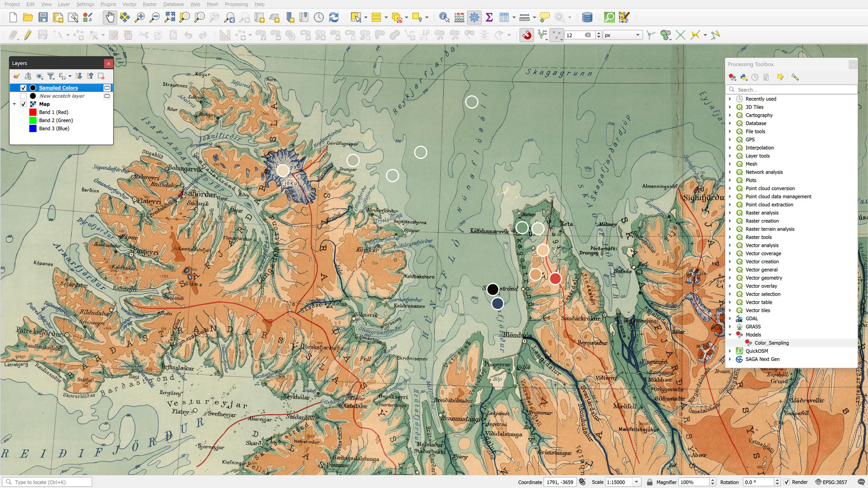Viewport: 868px width, 488px height.
Task: Open a project with the folder icon
Action: [28, 17]
